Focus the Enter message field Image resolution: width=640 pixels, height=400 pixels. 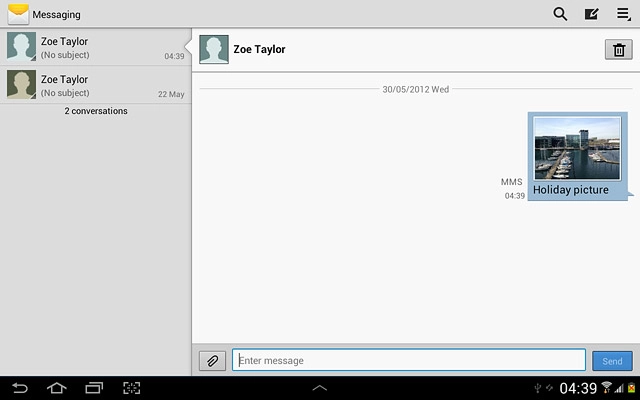point(408,360)
